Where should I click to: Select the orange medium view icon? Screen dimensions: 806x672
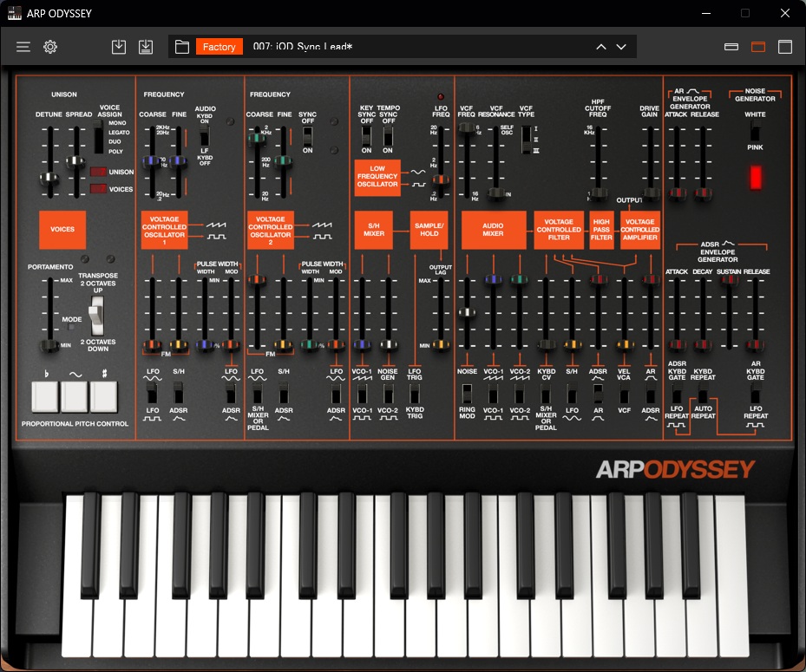click(x=758, y=48)
